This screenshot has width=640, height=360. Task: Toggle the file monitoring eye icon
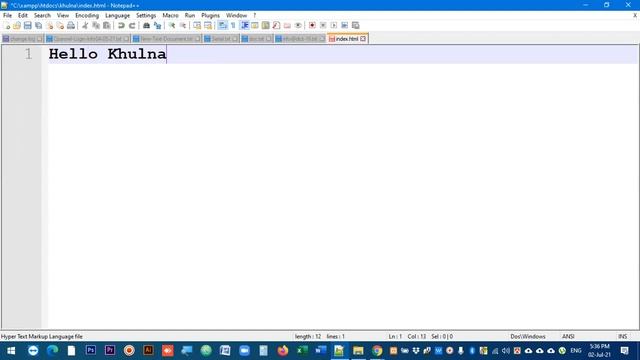pos(298,26)
